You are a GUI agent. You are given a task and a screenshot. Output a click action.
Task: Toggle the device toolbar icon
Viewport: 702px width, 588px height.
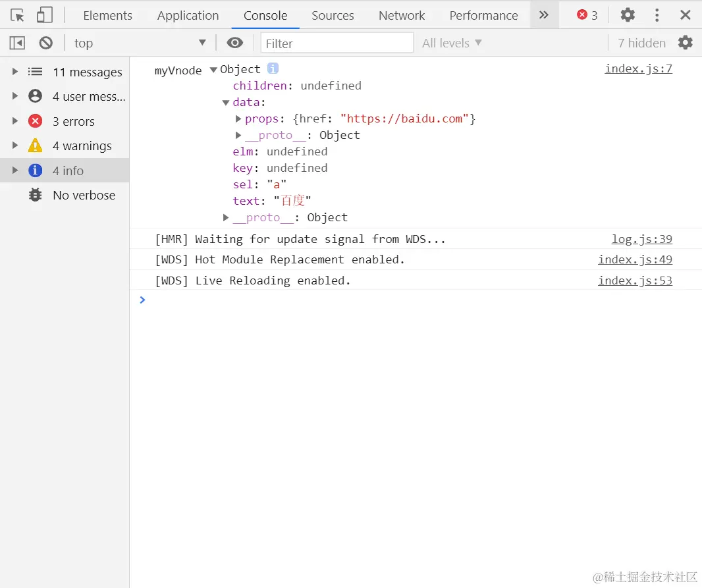click(x=44, y=15)
